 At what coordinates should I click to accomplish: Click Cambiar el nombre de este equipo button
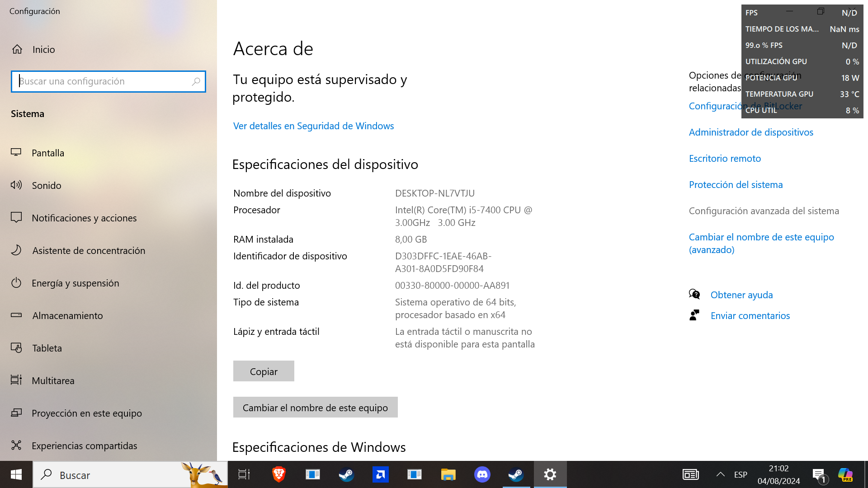(x=315, y=408)
